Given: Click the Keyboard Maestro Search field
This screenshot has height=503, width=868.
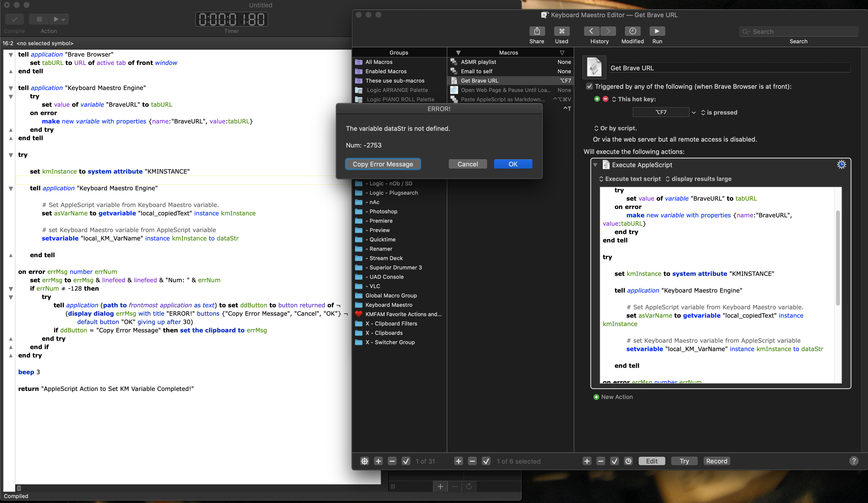Looking at the screenshot, I should pos(798,32).
